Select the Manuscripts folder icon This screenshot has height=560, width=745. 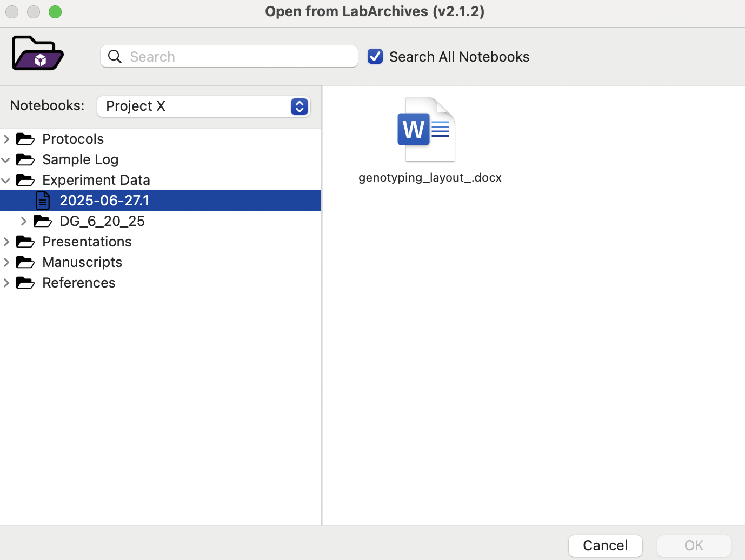coord(25,262)
